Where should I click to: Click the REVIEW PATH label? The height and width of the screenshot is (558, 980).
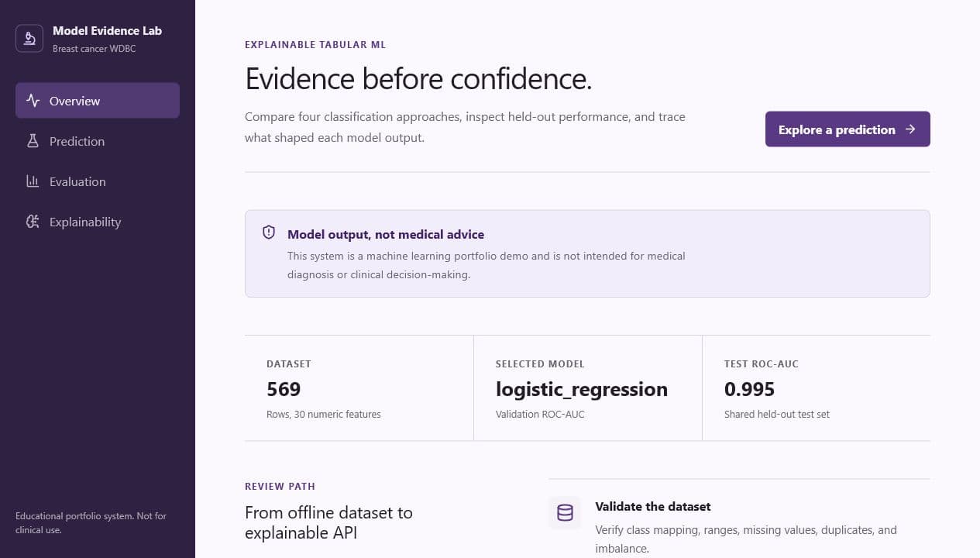(280, 487)
